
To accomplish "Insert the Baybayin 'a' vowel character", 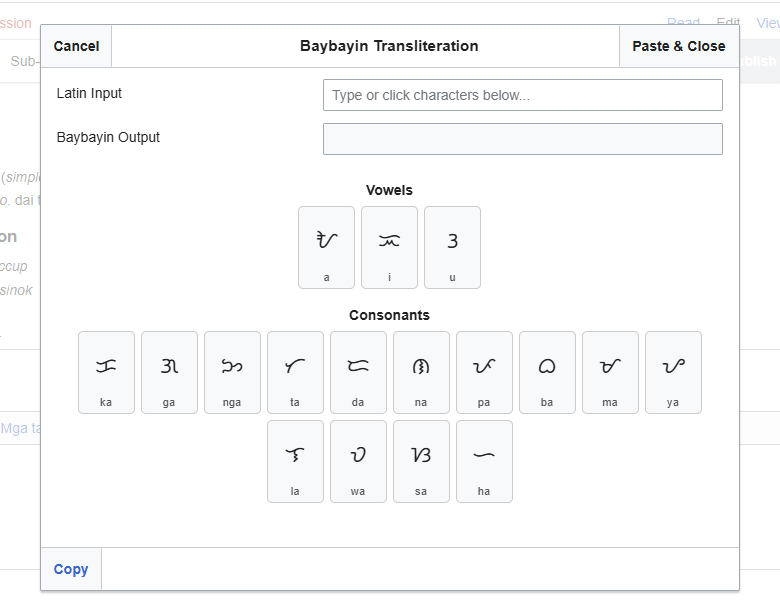I will pos(326,247).
